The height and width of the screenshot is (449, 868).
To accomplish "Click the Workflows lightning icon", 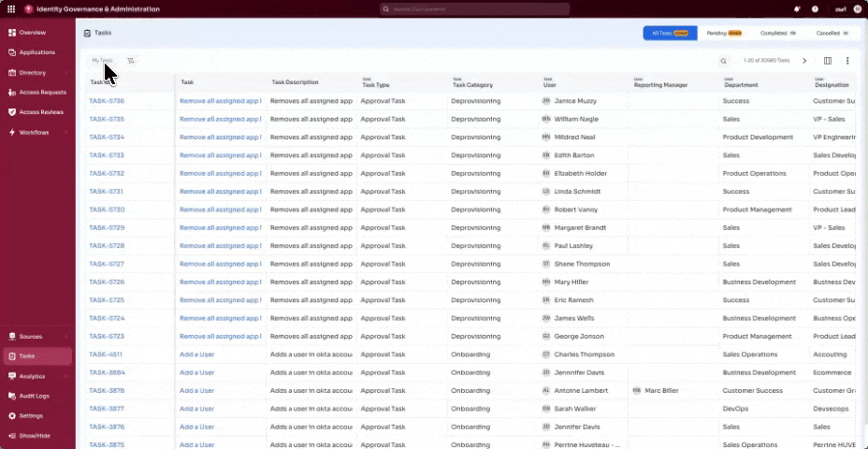I will point(12,132).
